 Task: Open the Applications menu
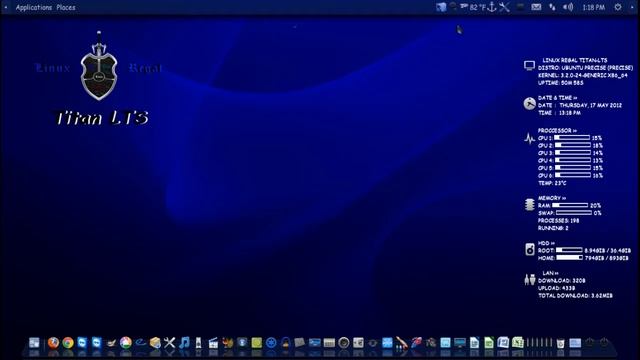coord(34,7)
